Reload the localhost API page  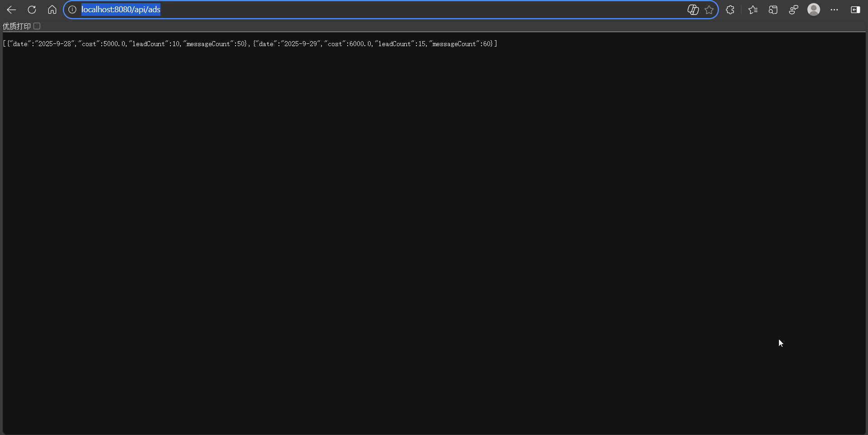(x=32, y=9)
